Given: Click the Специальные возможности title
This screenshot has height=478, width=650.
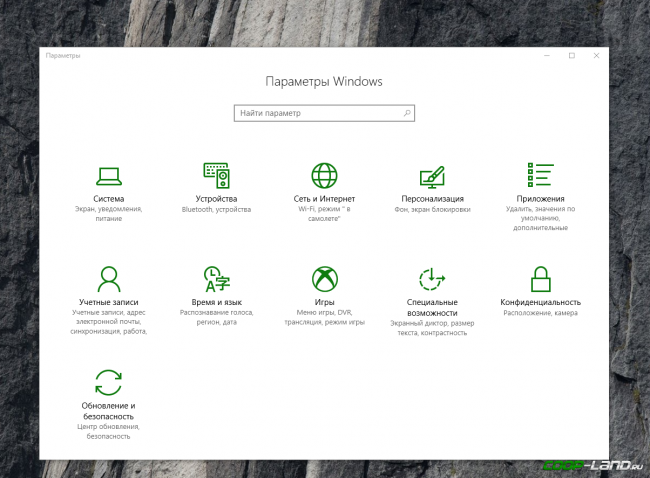Looking at the screenshot, I should pyautogui.click(x=432, y=308).
